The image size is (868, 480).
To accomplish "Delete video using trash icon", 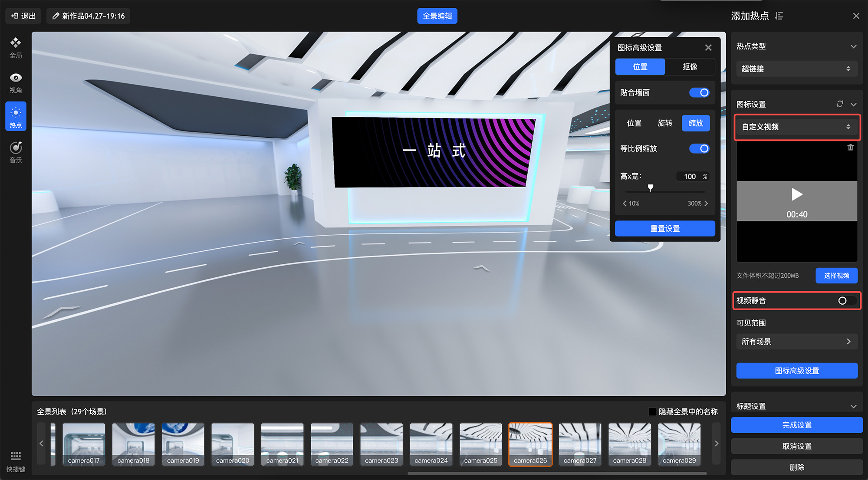I will click(850, 148).
